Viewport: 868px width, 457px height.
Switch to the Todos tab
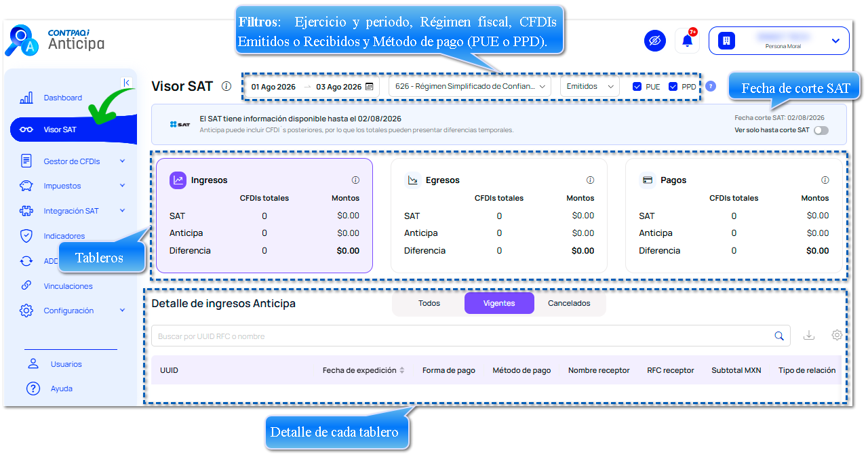(x=429, y=303)
